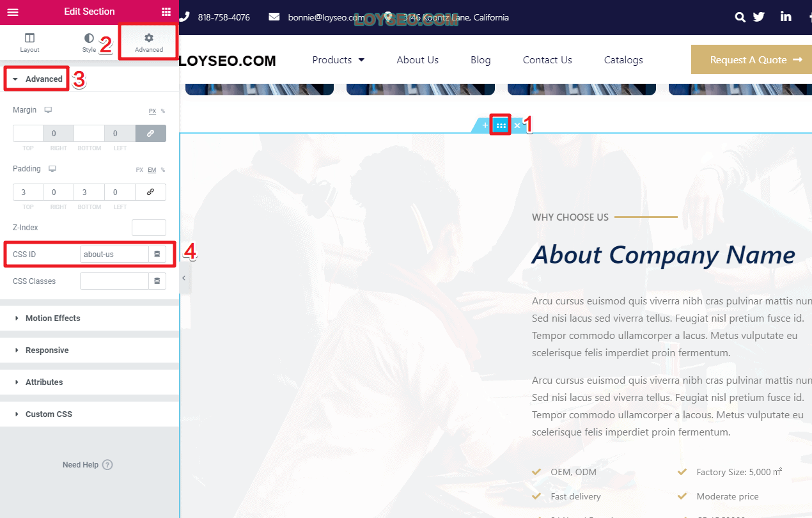Open the About Us menu item

pyautogui.click(x=418, y=59)
